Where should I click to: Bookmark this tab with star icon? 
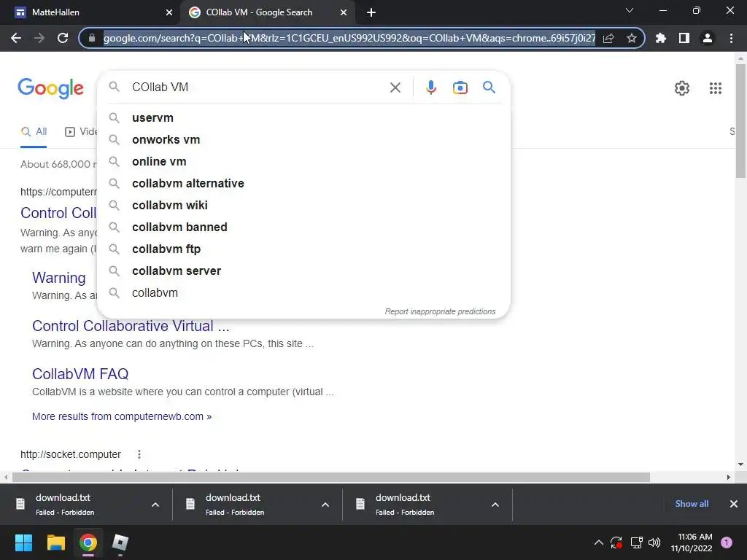(632, 38)
